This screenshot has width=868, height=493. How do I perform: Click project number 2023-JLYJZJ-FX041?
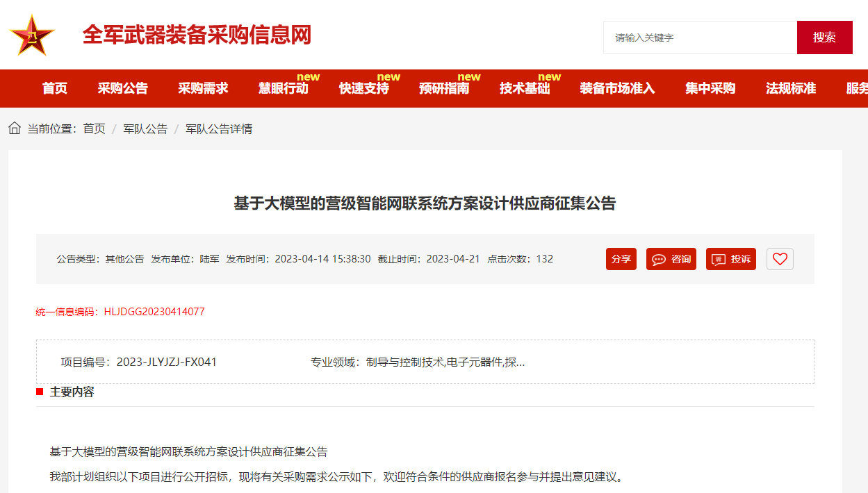point(167,362)
